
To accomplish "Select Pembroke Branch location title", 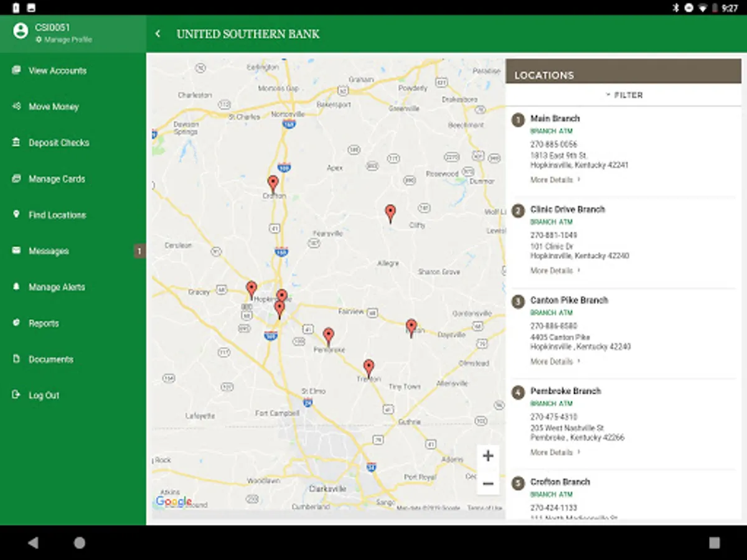I will (565, 391).
